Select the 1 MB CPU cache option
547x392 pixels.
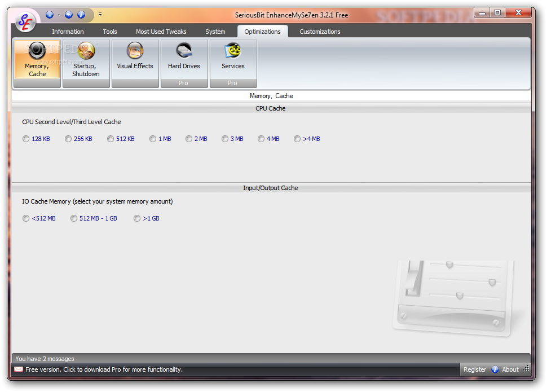tap(161, 139)
